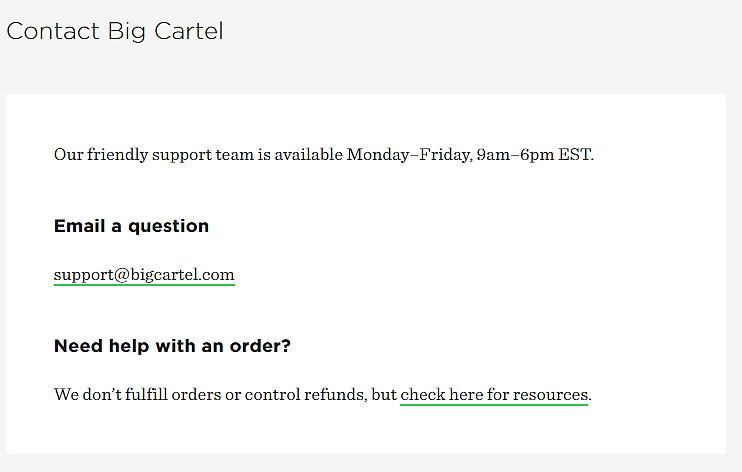The height and width of the screenshot is (472, 742).
Task: Click the word "order?" in the help heading
Action: 263,346
